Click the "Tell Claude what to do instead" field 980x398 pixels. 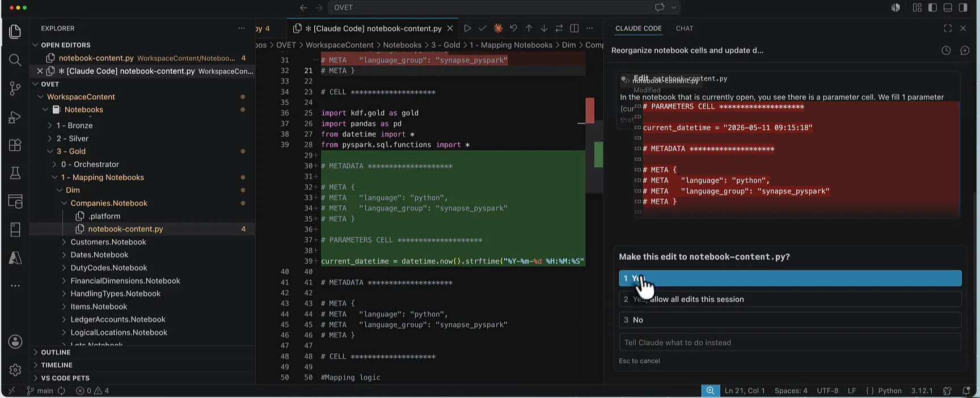(x=790, y=342)
